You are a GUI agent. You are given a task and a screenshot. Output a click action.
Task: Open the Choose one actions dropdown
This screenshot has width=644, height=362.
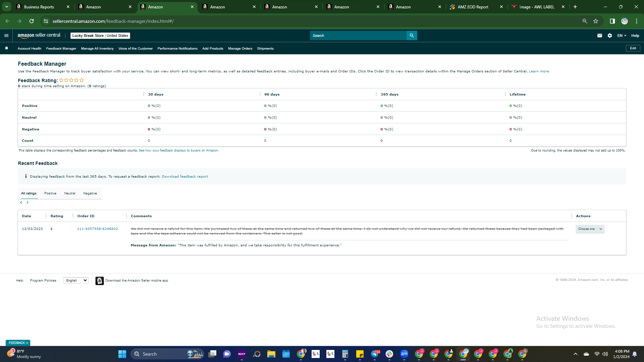[590, 229]
